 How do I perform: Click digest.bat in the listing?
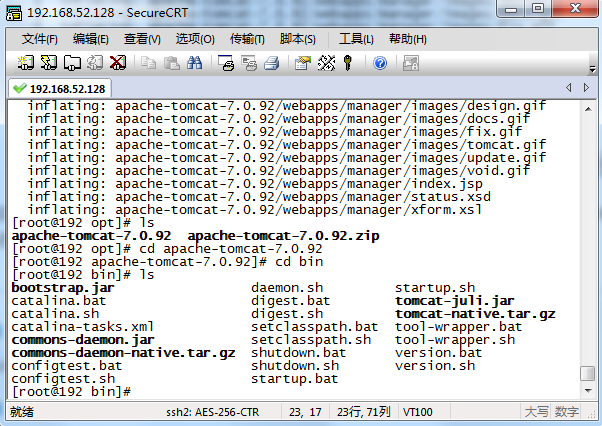[x=291, y=301]
